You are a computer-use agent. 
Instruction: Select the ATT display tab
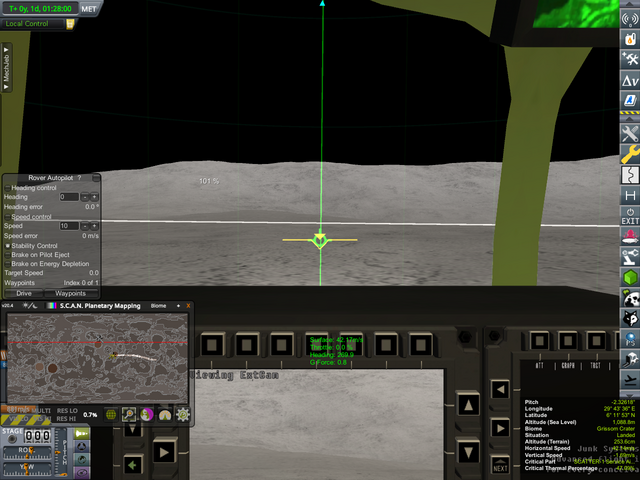[540, 366]
